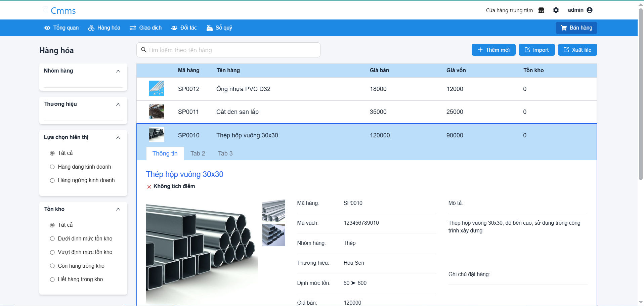Select Hàng đang kinh doanh option
644x306 pixels.
[x=52, y=167]
